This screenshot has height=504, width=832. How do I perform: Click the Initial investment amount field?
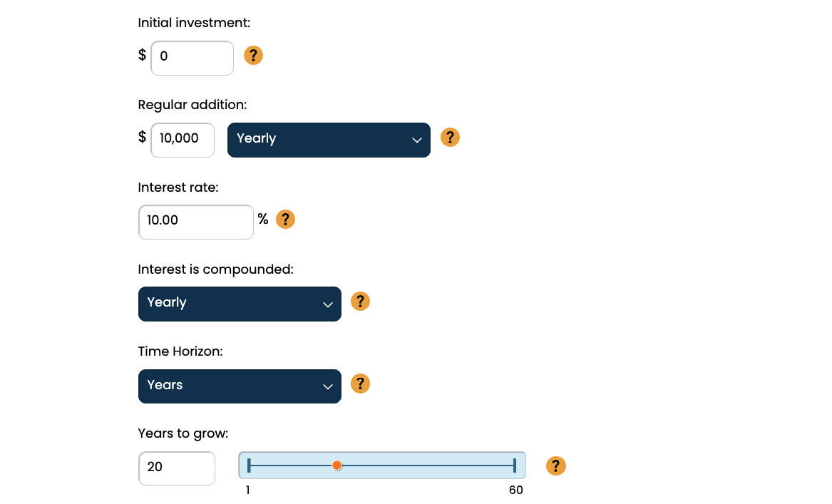click(x=192, y=58)
